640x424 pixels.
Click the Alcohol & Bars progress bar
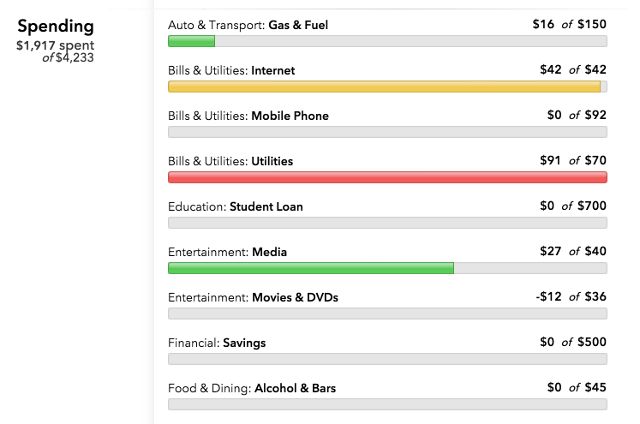click(387, 404)
